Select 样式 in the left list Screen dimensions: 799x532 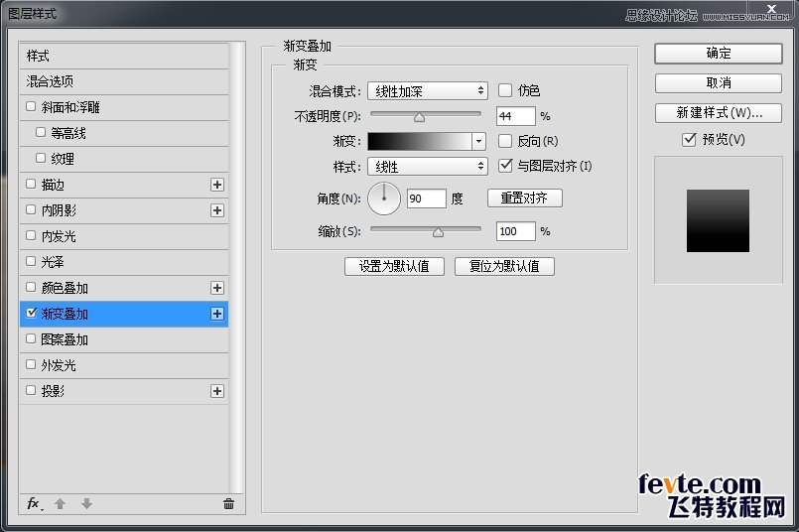(x=124, y=56)
